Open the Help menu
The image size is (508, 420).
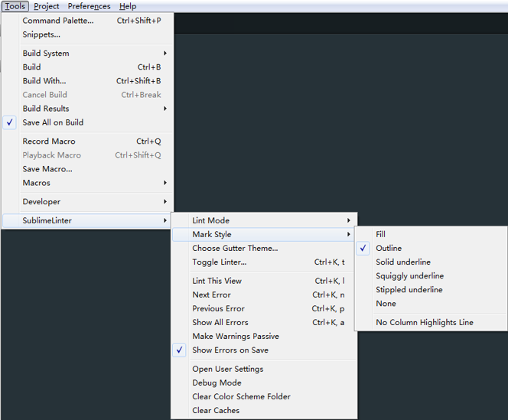[x=128, y=6]
